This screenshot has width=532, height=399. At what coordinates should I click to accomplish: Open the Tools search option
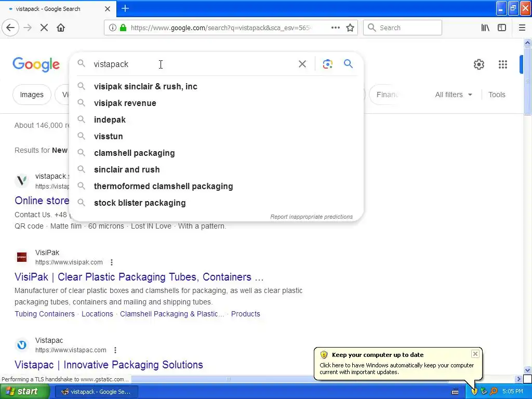click(x=497, y=95)
